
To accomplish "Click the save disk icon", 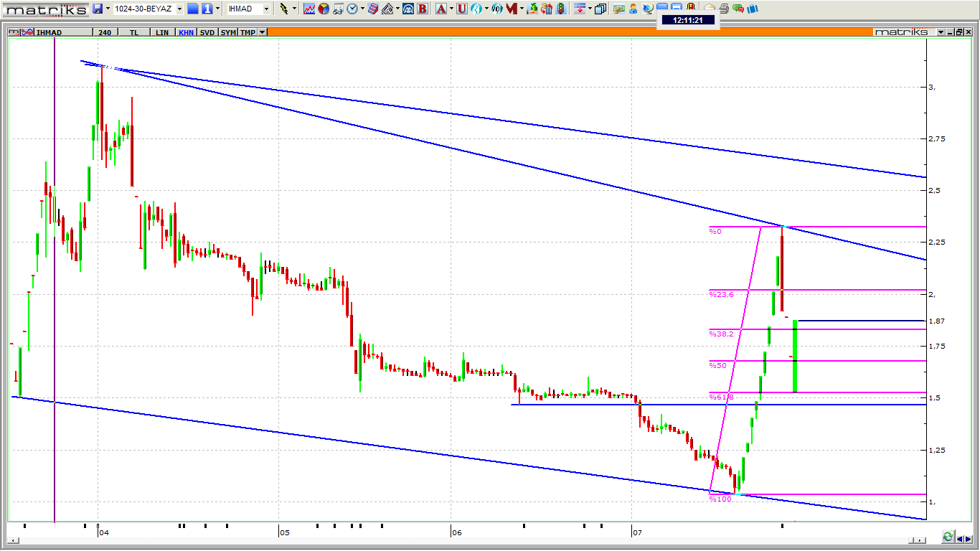I will click(x=98, y=9).
